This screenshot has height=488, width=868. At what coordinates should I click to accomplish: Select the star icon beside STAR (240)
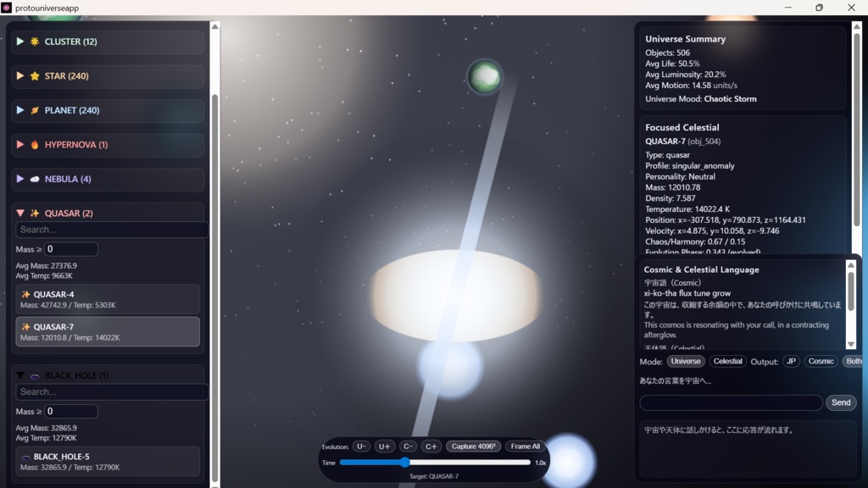tap(33, 76)
